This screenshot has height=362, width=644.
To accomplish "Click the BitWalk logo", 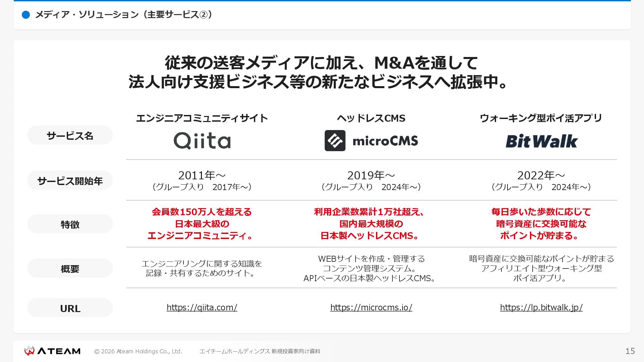I will click(541, 141).
